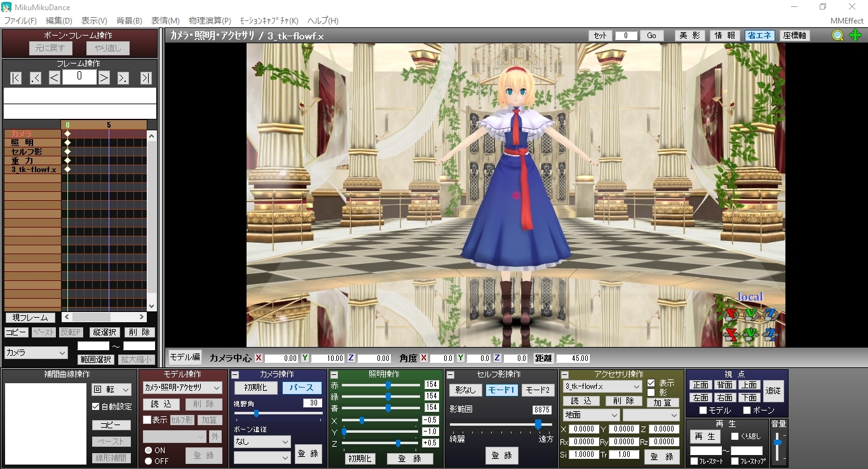This screenshot has height=469, width=868.
Task: Open the empty dropdown below なし
Action: click(x=262, y=458)
